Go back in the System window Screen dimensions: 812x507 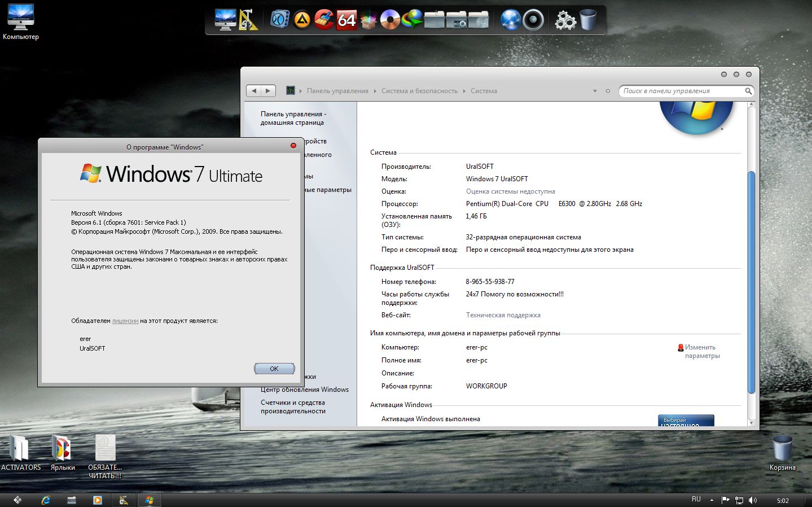254,90
